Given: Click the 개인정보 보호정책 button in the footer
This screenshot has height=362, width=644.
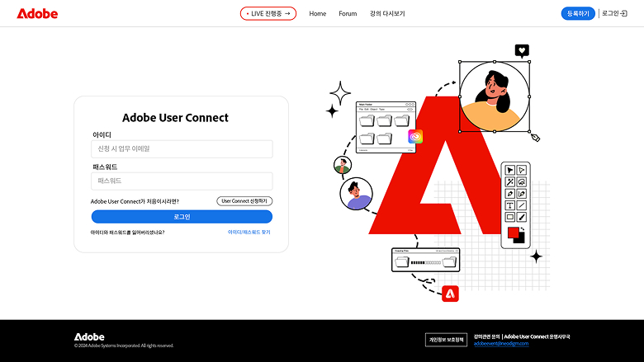Looking at the screenshot, I should coord(446,340).
